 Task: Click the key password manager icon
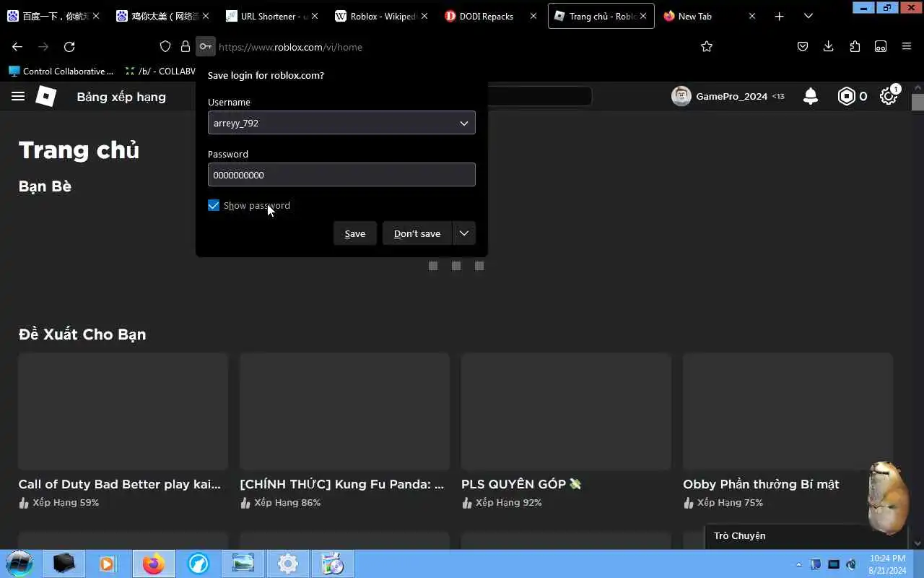click(206, 46)
